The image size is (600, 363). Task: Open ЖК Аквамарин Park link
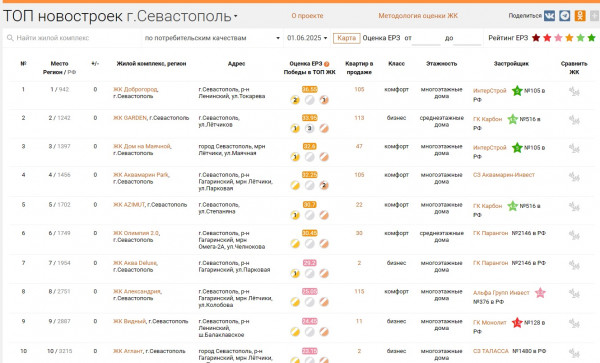pos(141,175)
